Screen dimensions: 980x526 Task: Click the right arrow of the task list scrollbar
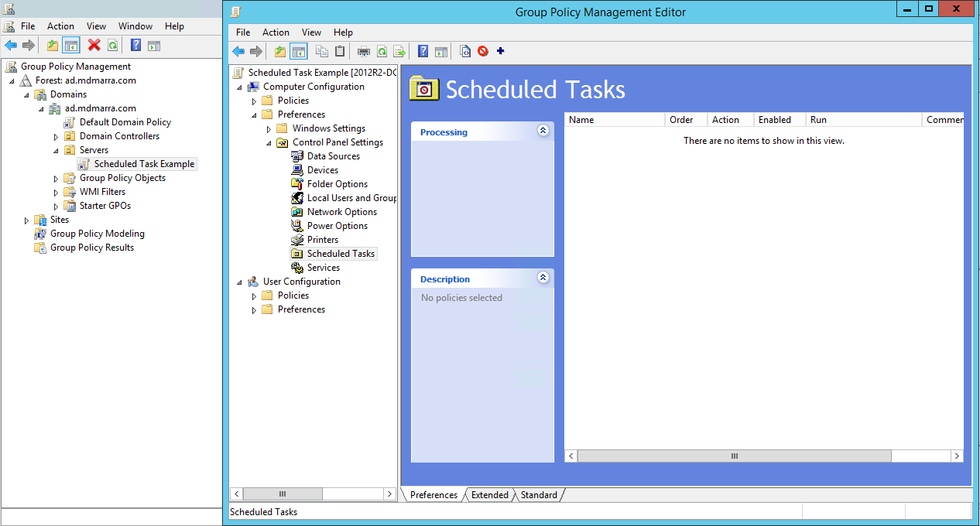click(957, 456)
